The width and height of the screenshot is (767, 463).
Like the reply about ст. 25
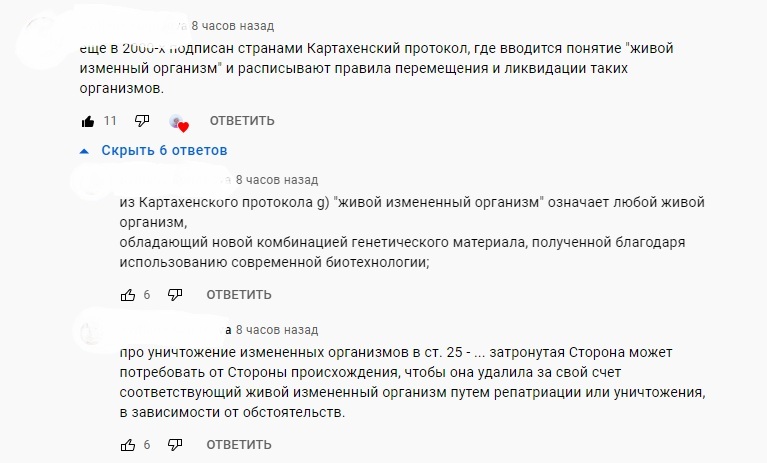click(128, 445)
